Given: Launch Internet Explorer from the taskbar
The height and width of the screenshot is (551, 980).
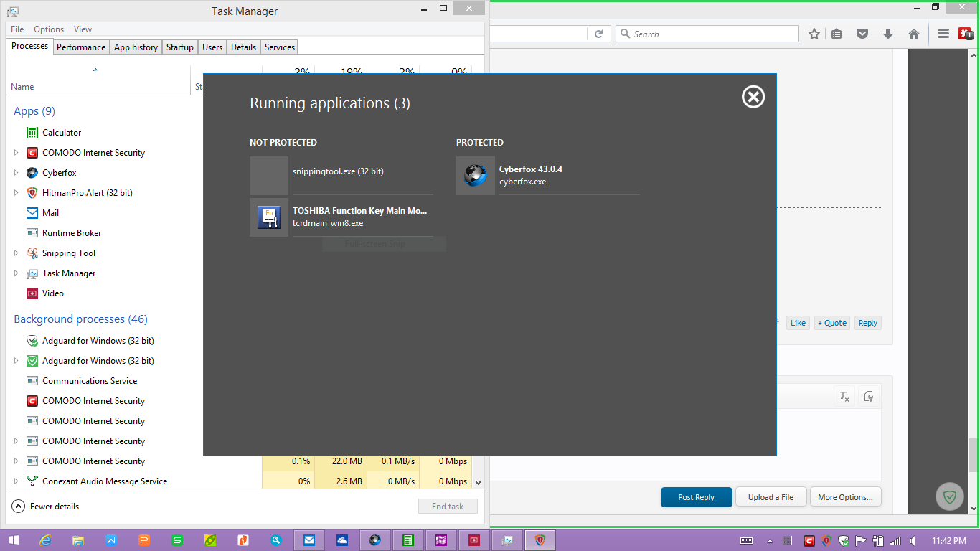Looking at the screenshot, I should [x=45, y=540].
